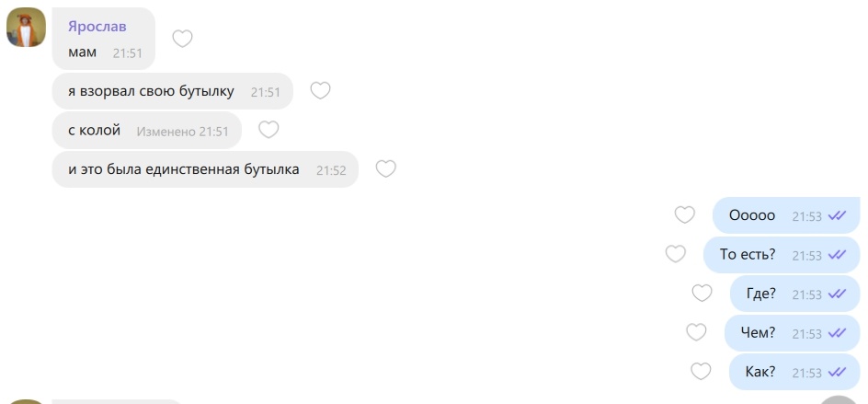Screen dimensions: 868x404
Task: Select the "я взорвал свою бутылку" message bubble
Action: pos(172,91)
